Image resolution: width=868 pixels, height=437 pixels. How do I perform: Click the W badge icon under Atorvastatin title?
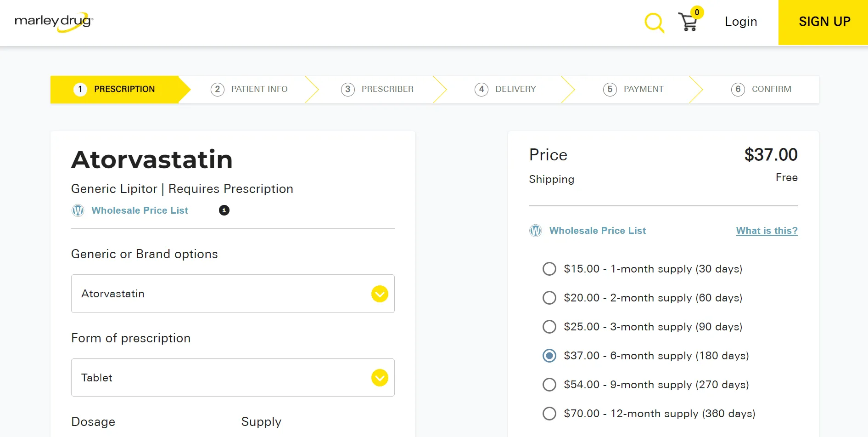pyautogui.click(x=78, y=210)
